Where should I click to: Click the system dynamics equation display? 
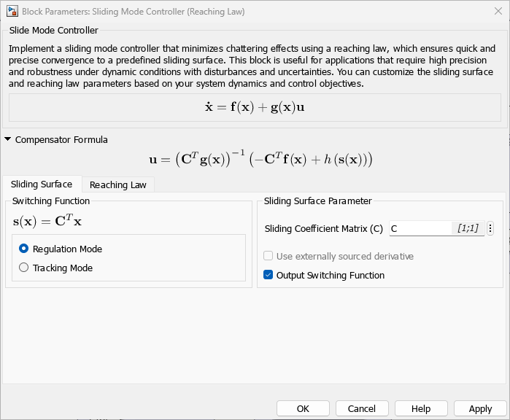(255, 106)
